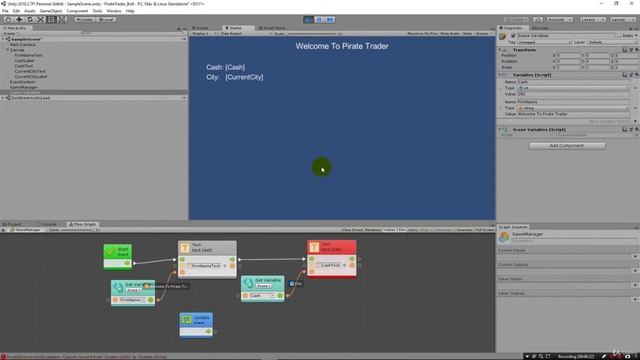This screenshot has height=360, width=640.
Task: Open the Tools menu
Action: click(97, 11)
